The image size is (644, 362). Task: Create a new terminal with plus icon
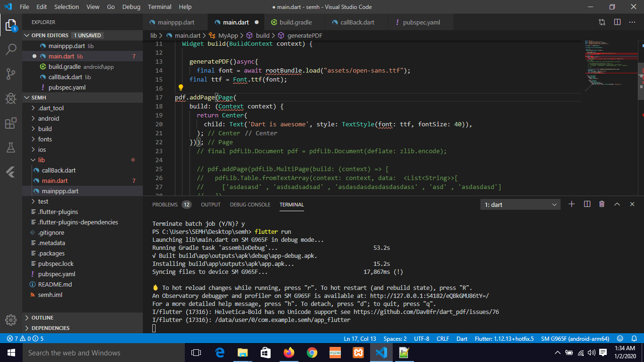(571, 204)
